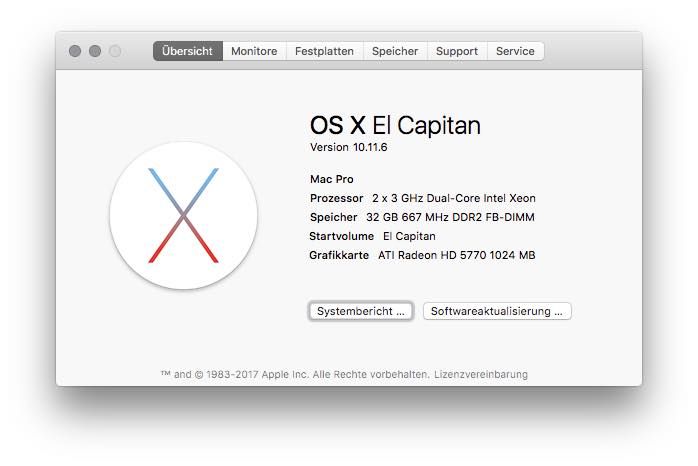Click the Version 10.11.6 text

[x=349, y=147]
